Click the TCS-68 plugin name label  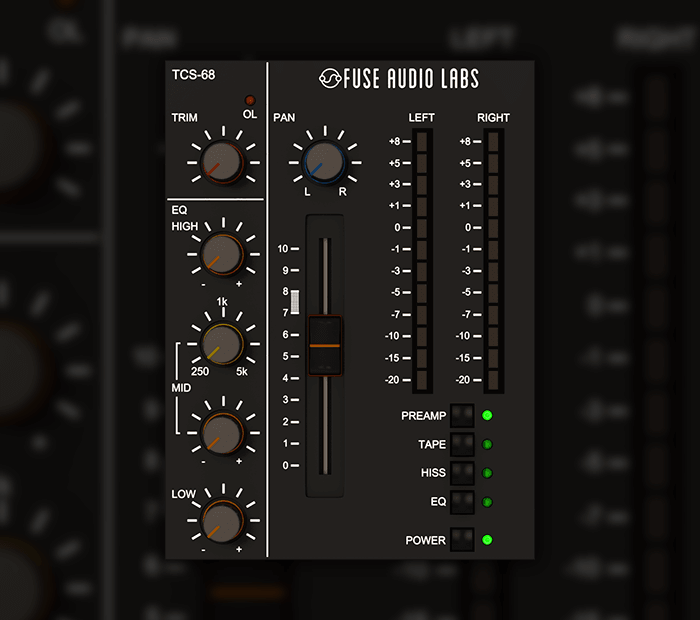pyautogui.click(x=193, y=74)
